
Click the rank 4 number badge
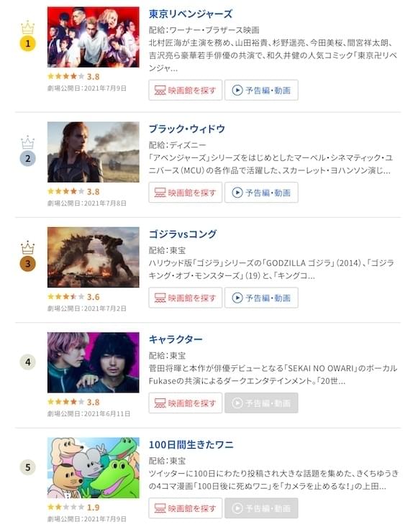pyautogui.click(x=28, y=362)
